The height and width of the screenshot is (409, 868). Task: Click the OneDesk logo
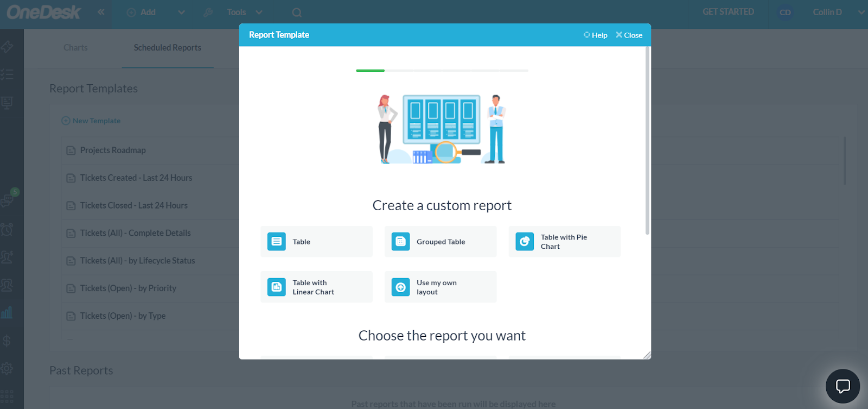coord(43,12)
